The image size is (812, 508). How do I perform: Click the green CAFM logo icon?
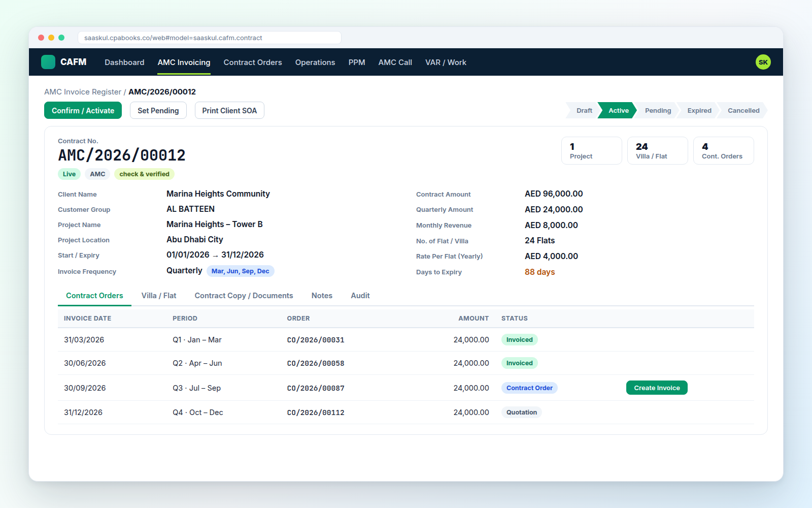click(48, 62)
